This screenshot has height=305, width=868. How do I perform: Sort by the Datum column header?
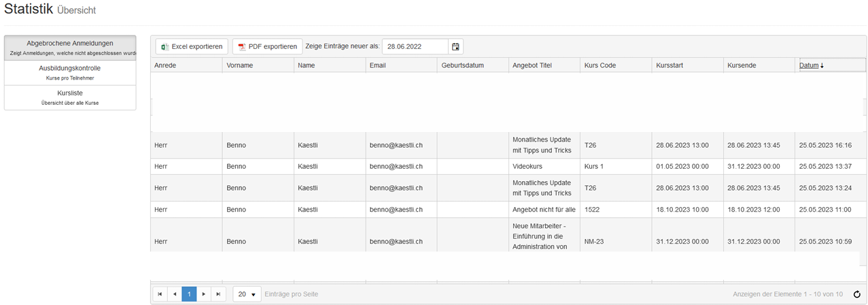click(809, 65)
